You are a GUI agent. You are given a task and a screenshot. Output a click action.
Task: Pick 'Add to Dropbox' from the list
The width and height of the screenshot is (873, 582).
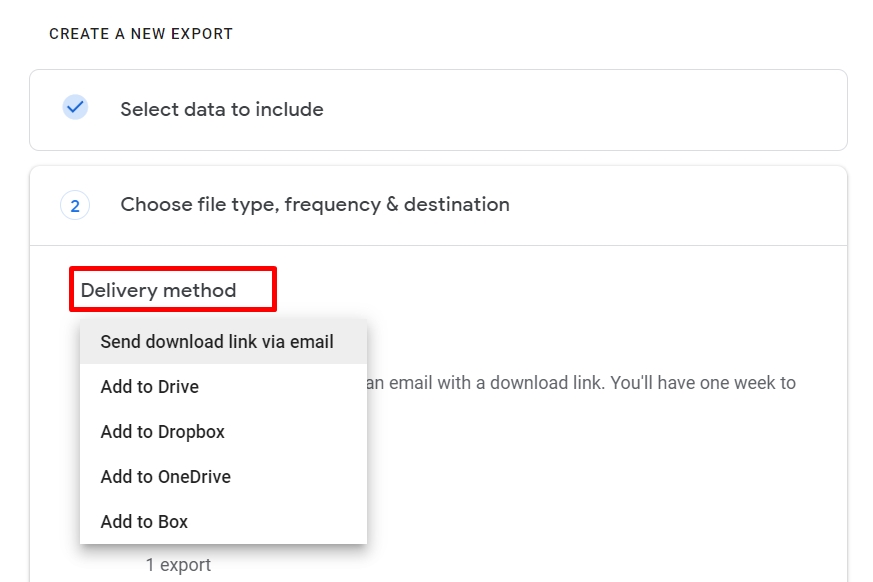tap(223, 432)
